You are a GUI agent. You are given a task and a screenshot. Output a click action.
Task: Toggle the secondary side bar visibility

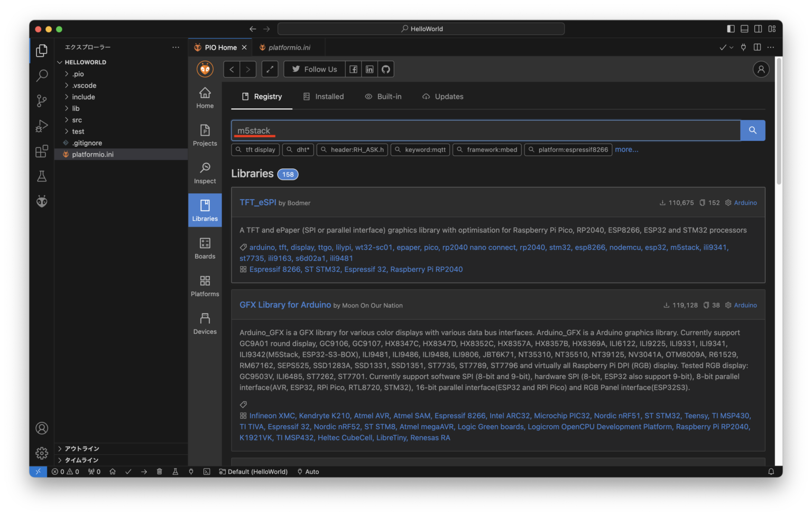(x=758, y=29)
